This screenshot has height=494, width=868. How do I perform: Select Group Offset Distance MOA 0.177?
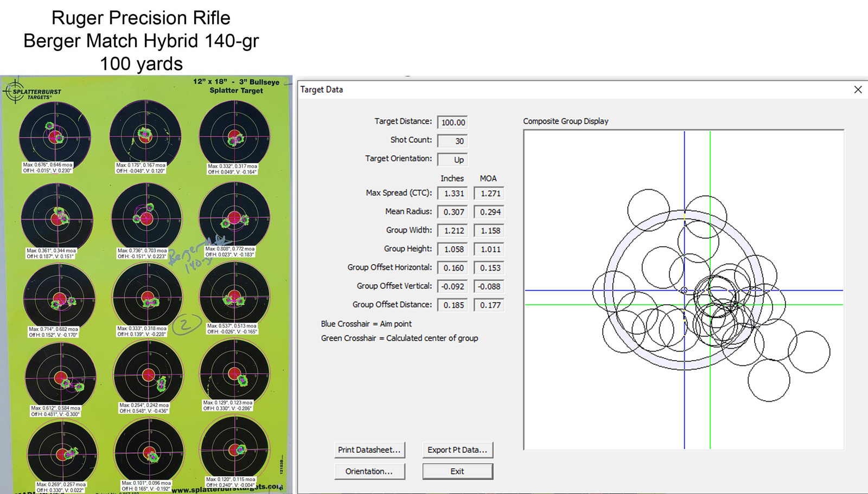click(x=489, y=305)
